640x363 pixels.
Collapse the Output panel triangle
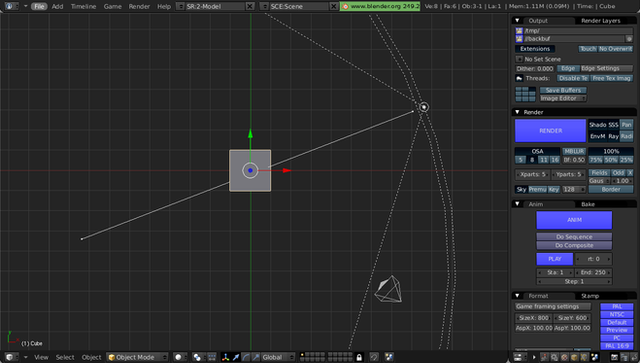tap(517, 20)
